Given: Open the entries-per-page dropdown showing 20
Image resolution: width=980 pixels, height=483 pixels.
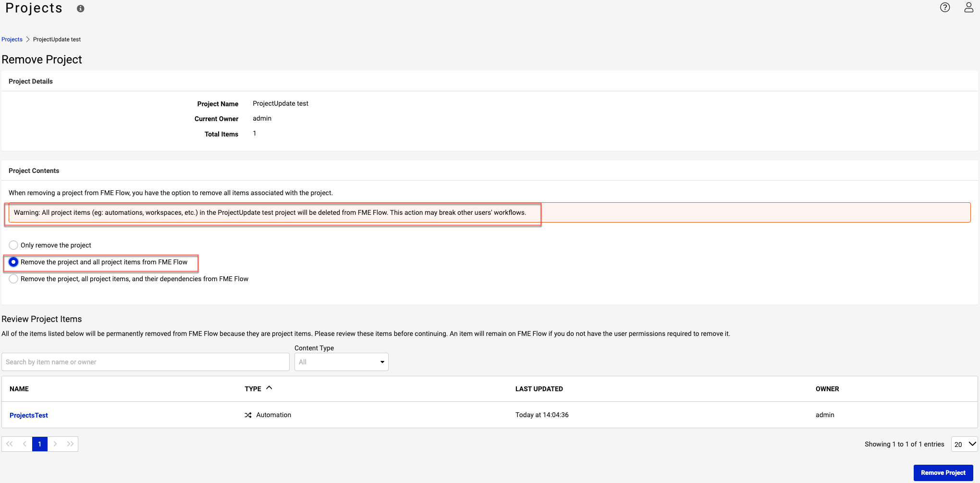Looking at the screenshot, I should [964, 444].
